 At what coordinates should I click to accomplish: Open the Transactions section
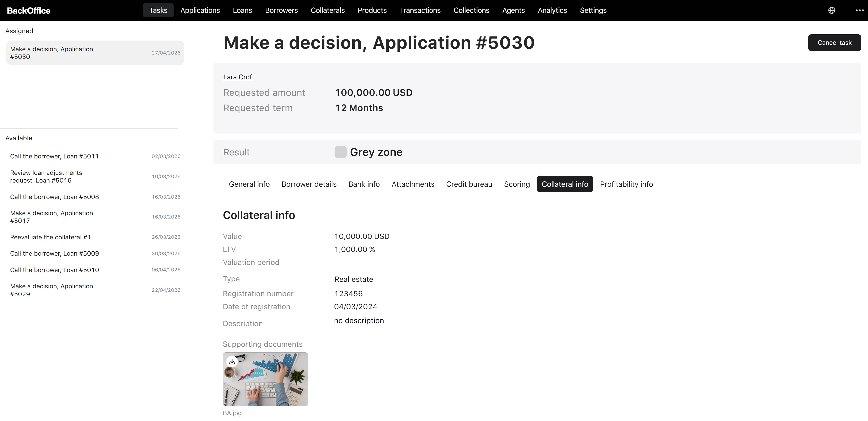coord(420,10)
